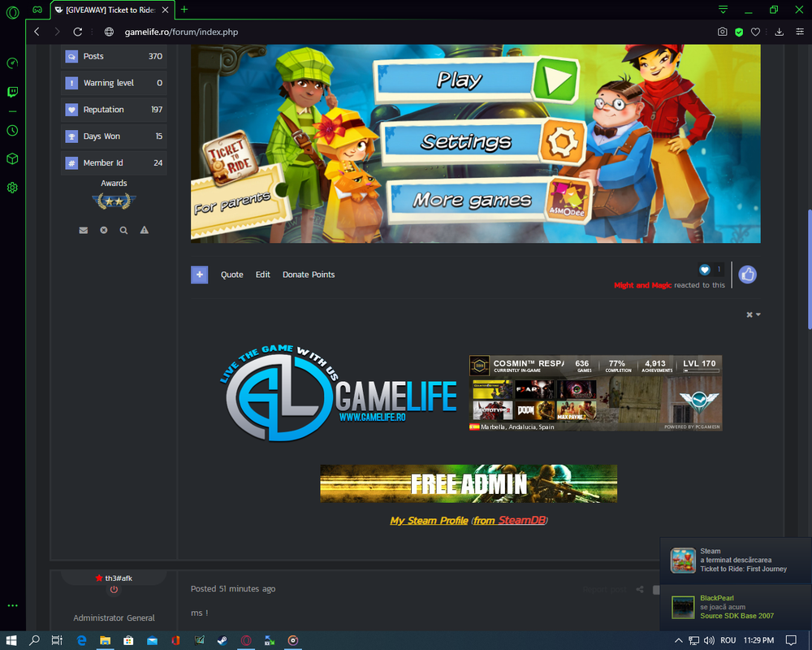Open the th3#afk profile name
Image resolution: width=812 pixels, height=650 pixels.
pyautogui.click(x=119, y=578)
